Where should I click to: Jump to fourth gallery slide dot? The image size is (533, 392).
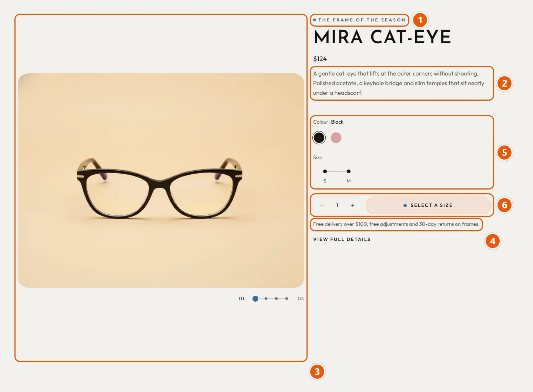[286, 299]
